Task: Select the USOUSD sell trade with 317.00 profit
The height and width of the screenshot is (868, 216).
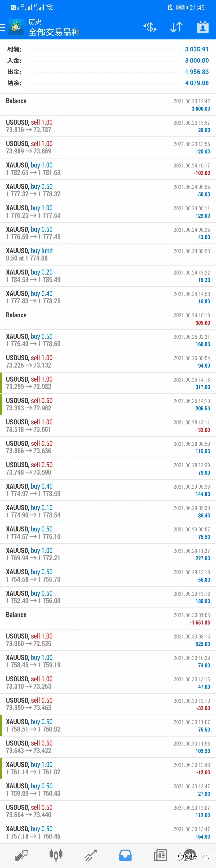Action: point(108,383)
